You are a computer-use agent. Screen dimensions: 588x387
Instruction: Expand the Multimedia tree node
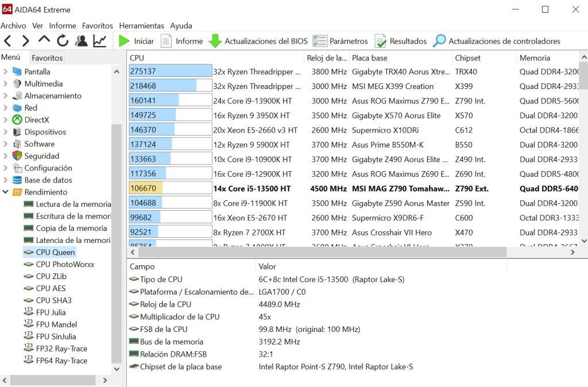click(x=5, y=83)
